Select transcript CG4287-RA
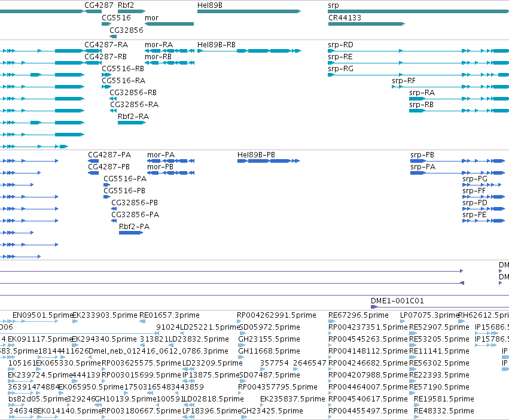 click(x=93, y=51)
